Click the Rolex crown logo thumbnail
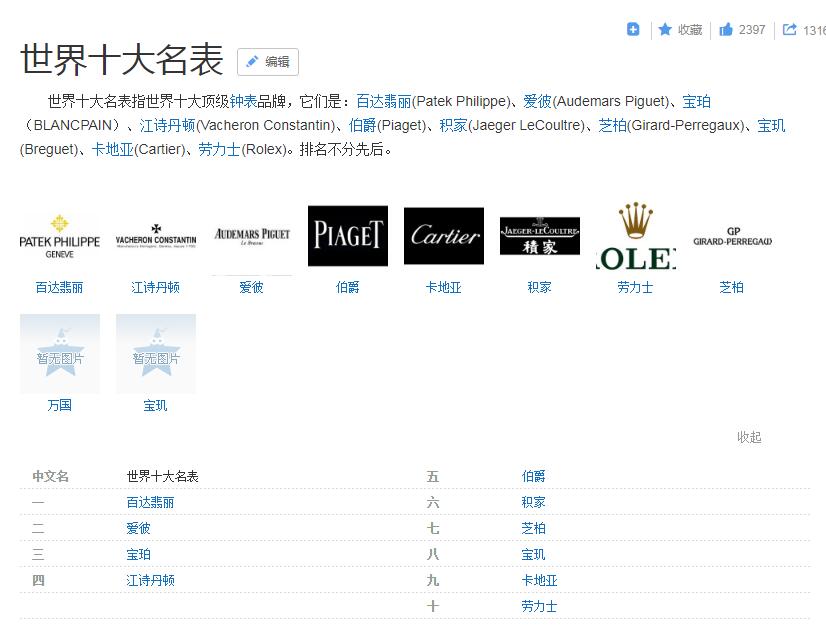This screenshot has height=635, width=826. (x=636, y=236)
